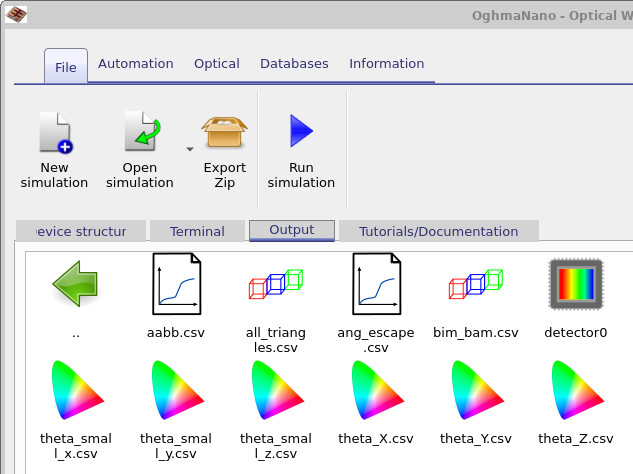Switch to the Device structure tab

tap(81, 231)
